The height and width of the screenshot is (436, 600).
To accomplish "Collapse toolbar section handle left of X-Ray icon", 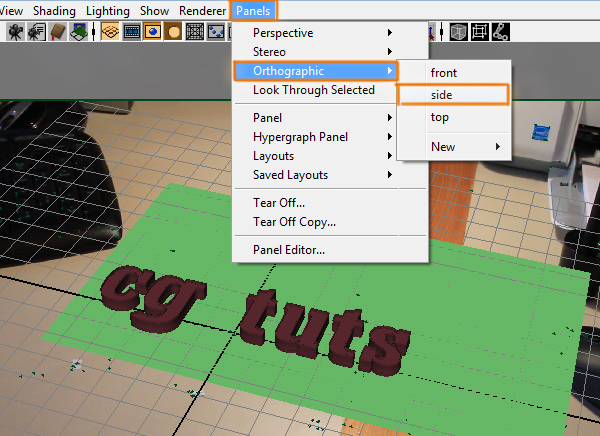I will [x=442, y=32].
